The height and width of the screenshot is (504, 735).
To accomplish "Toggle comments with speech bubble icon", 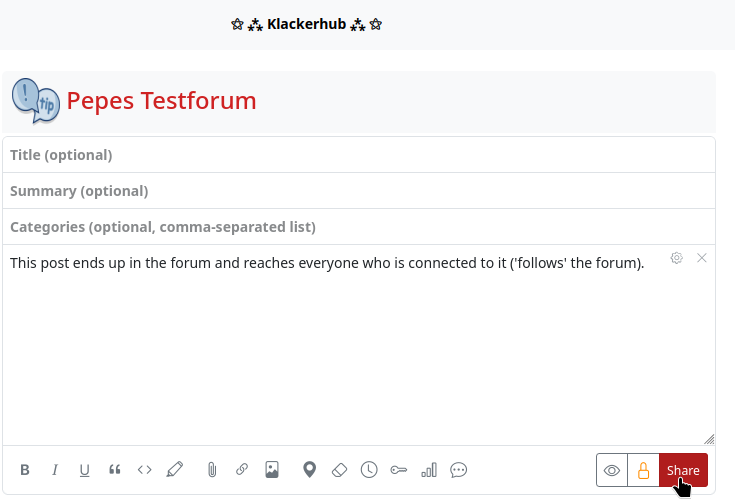I will (459, 470).
